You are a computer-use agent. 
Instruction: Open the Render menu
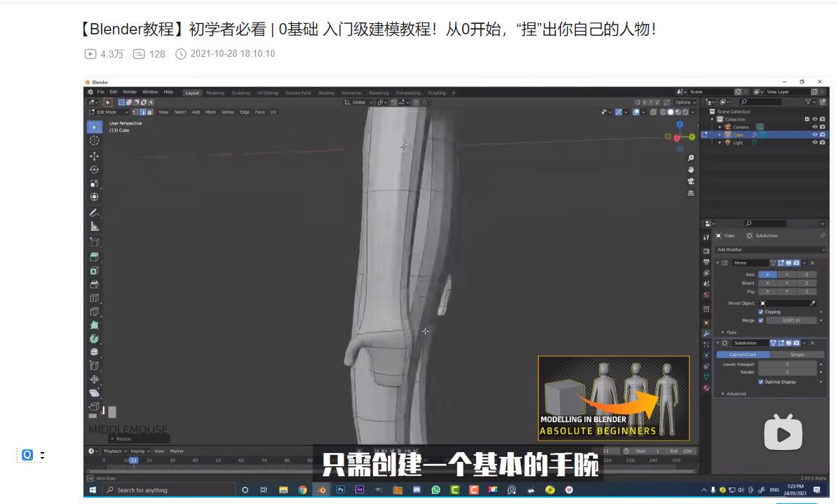coord(130,92)
